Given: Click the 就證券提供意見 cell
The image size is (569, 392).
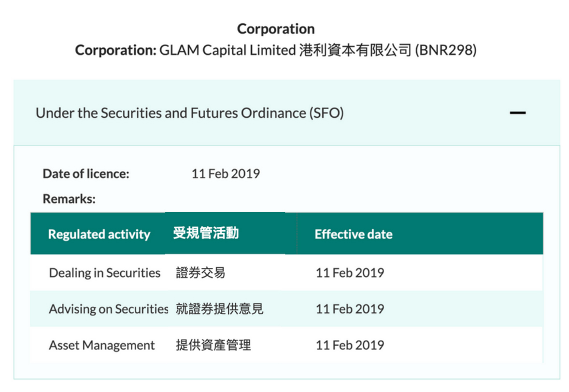Looking at the screenshot, I should 220,309.
